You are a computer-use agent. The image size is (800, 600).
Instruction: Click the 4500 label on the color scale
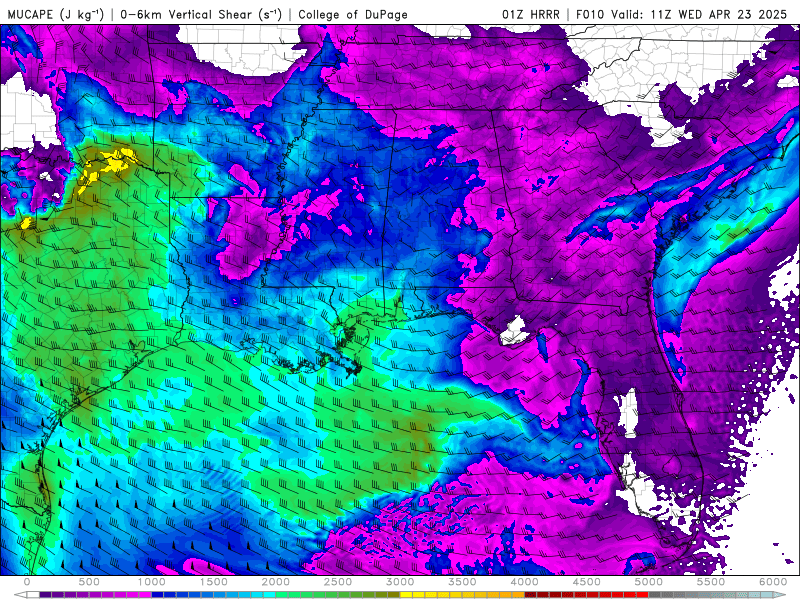tap(587, 582)
